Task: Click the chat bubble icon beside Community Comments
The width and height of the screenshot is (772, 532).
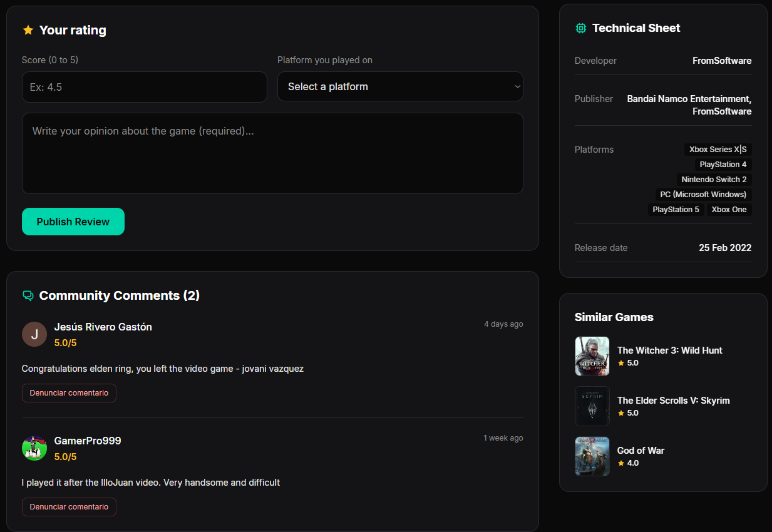Action: (28, 295)
